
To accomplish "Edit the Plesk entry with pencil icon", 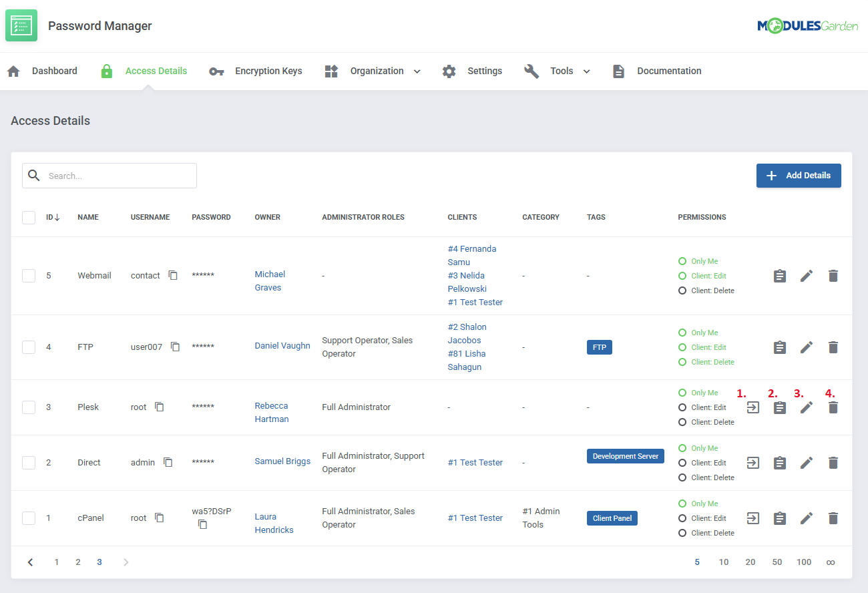I will click(807, 407).
